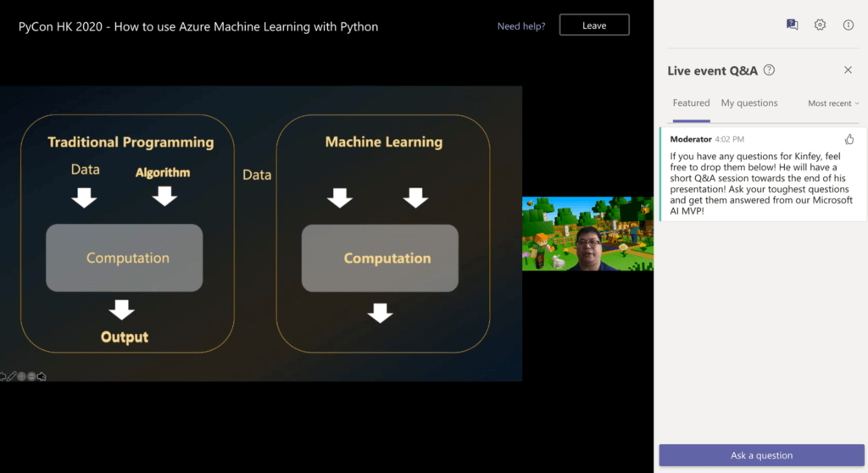This screenshot has width=868, height=473.
Task: Open device settings gear icon
Action: (820, 25)
